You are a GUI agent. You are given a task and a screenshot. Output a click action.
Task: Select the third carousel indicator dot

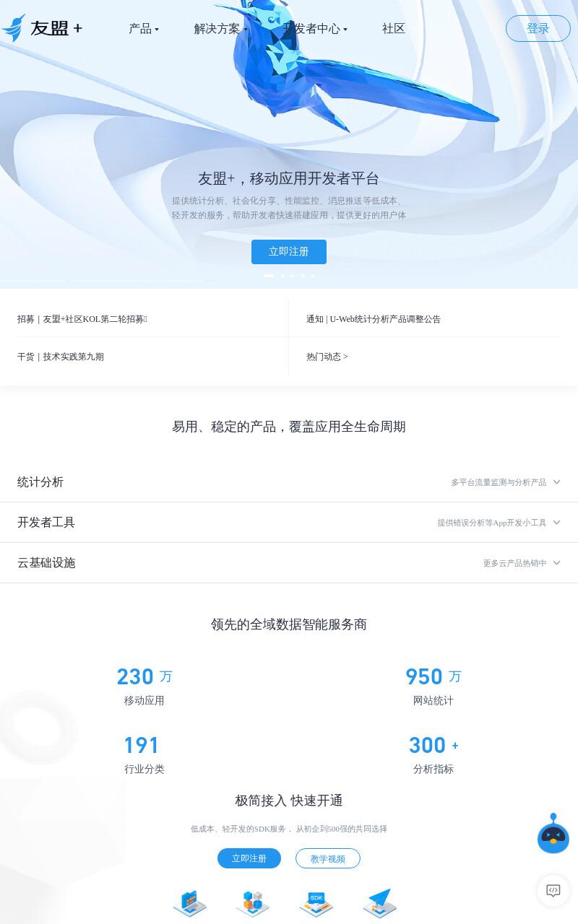[x=293, y=276]
